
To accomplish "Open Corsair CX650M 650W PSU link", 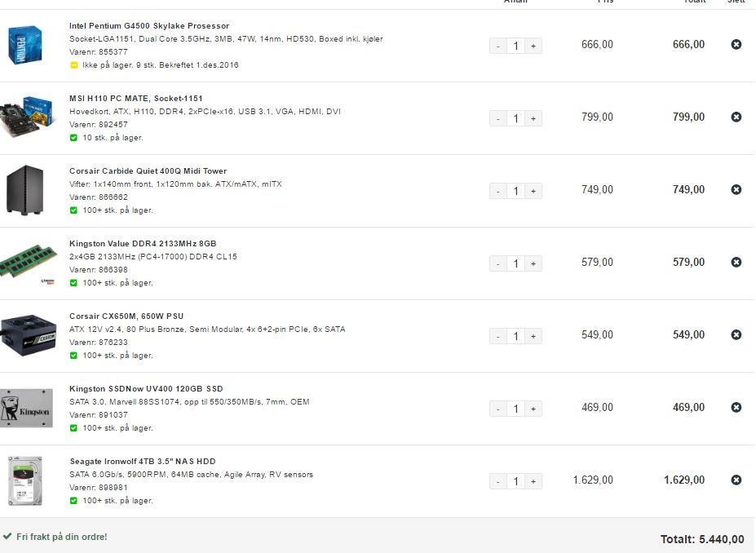I will (x=126, y=316).
